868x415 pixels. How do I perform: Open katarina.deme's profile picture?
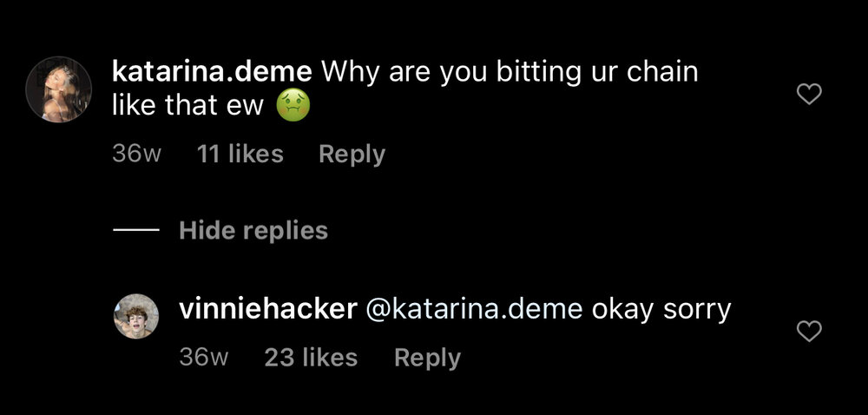point(59,89)
